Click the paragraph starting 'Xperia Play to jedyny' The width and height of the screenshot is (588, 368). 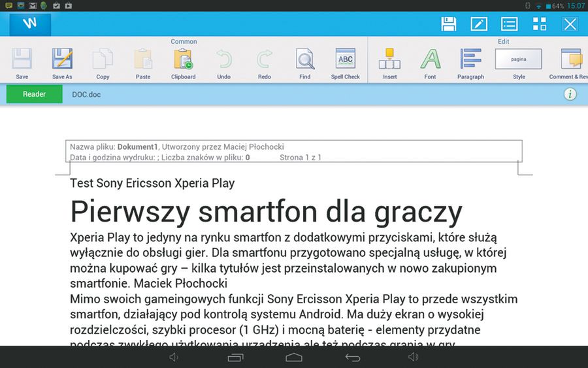pos(288,260)
